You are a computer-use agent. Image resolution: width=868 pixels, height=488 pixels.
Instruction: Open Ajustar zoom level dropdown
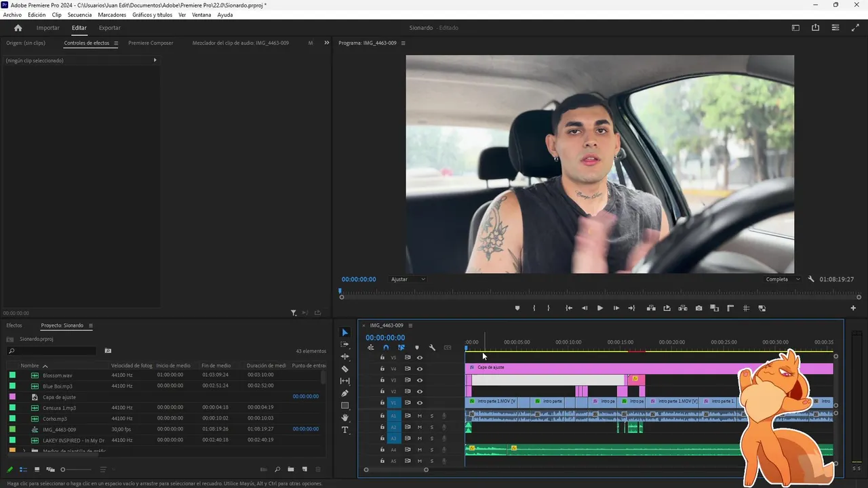408,279
